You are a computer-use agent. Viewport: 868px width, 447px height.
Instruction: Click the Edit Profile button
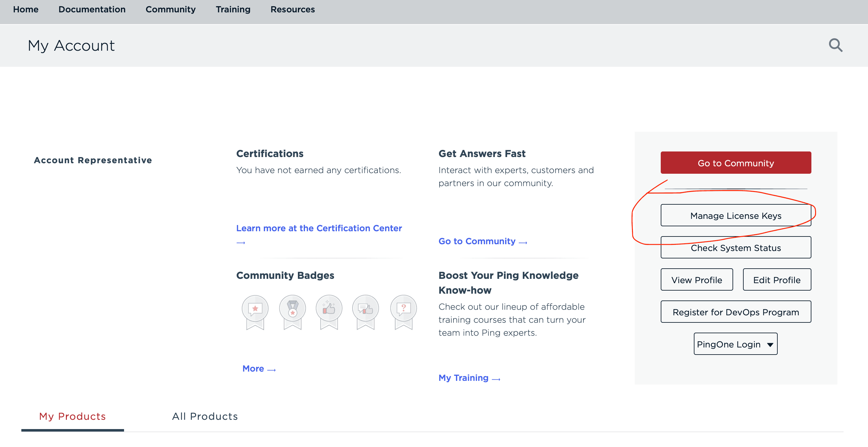(x=777, y=279)
